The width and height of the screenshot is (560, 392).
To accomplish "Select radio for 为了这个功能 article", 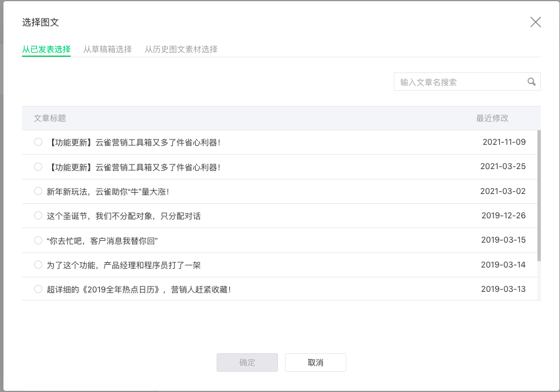I will coord(38,265).
